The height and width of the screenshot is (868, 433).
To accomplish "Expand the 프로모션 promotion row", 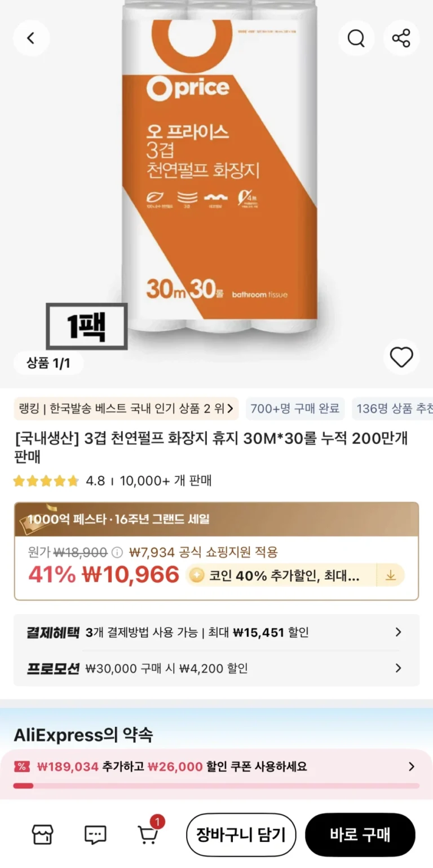I will click(216, 668).
